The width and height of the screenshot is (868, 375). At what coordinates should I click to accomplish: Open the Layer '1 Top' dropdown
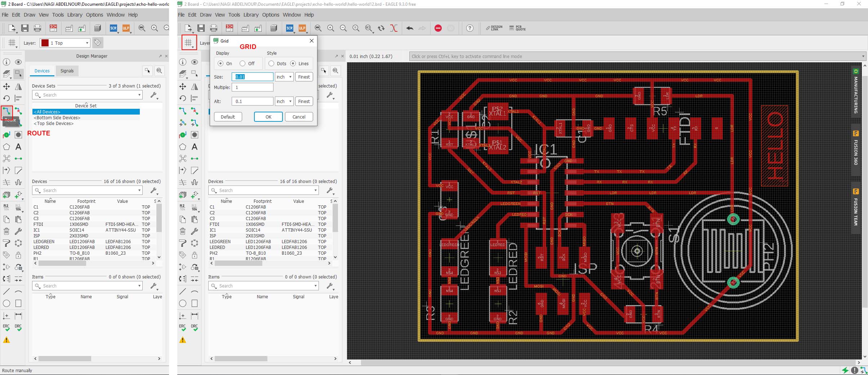coord(65,43)
